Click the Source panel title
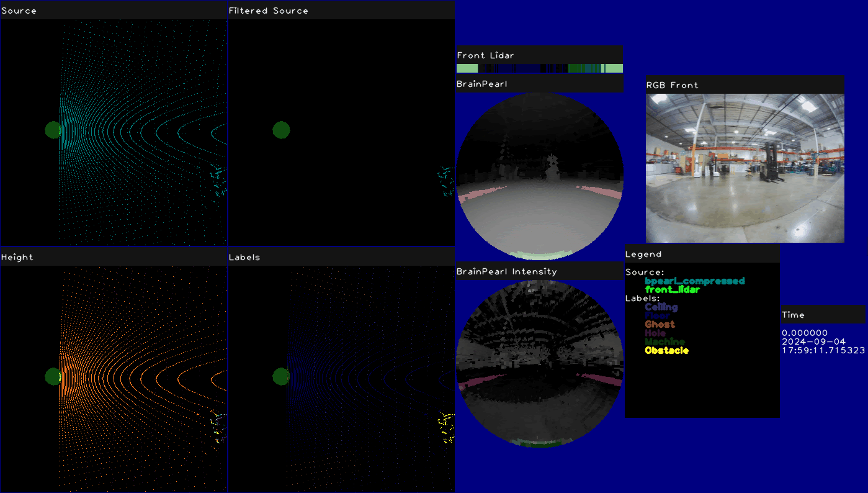This screenshot has height=493, width=868. point(19,10)
